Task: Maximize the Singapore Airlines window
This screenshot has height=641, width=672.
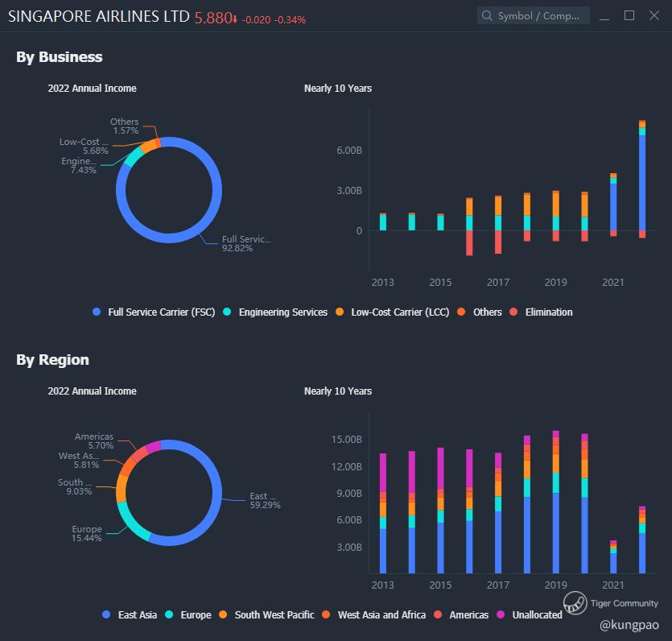Action: [629, 16]
